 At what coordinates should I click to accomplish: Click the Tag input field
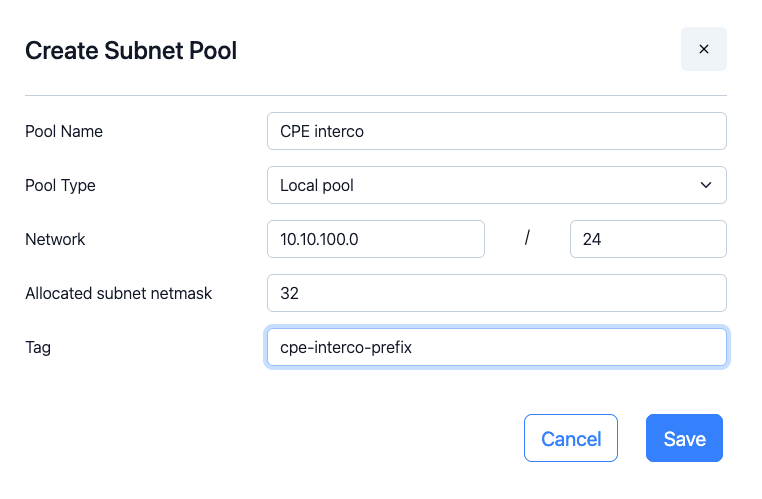tap(496, 348)
